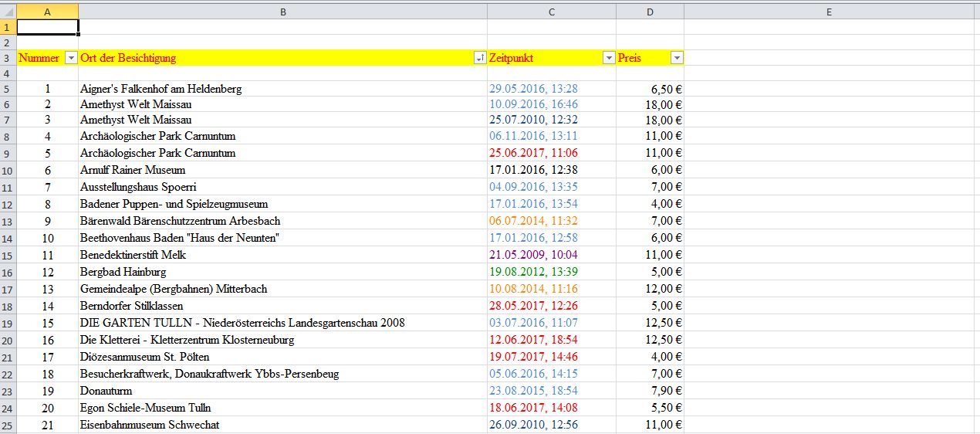Select number 21 in column A

[x=47, y=425]
